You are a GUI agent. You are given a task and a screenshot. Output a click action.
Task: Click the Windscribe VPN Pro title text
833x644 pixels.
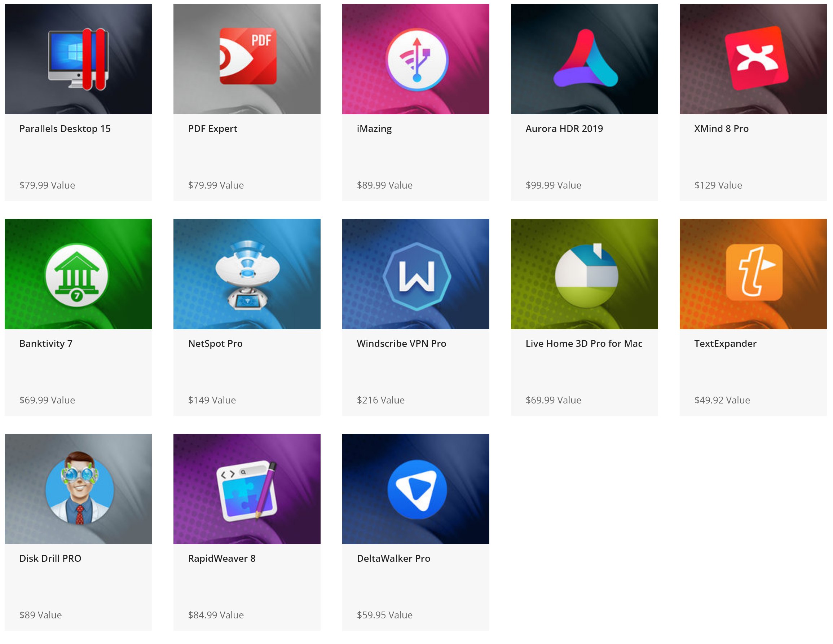[401, 344]
